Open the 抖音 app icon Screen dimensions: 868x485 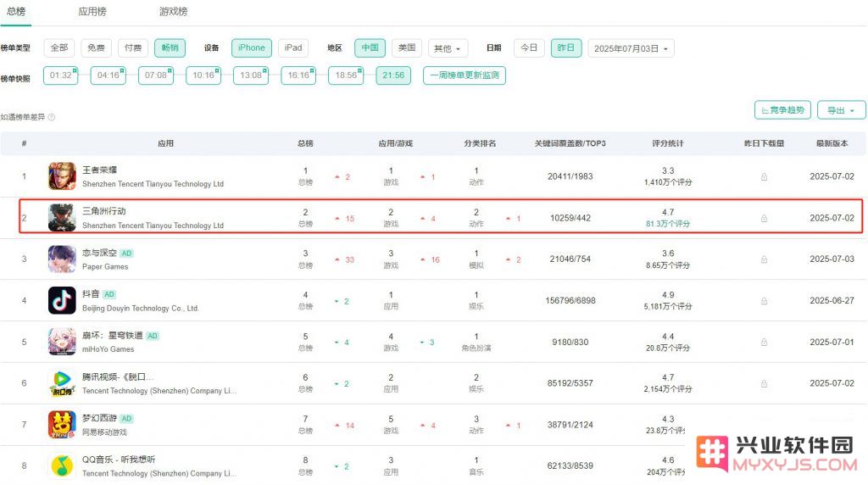[x=62, y=300]
